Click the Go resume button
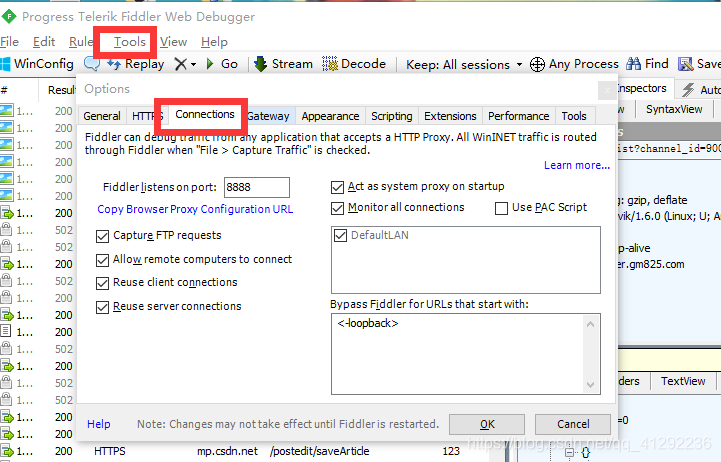 tap(222, 64)
